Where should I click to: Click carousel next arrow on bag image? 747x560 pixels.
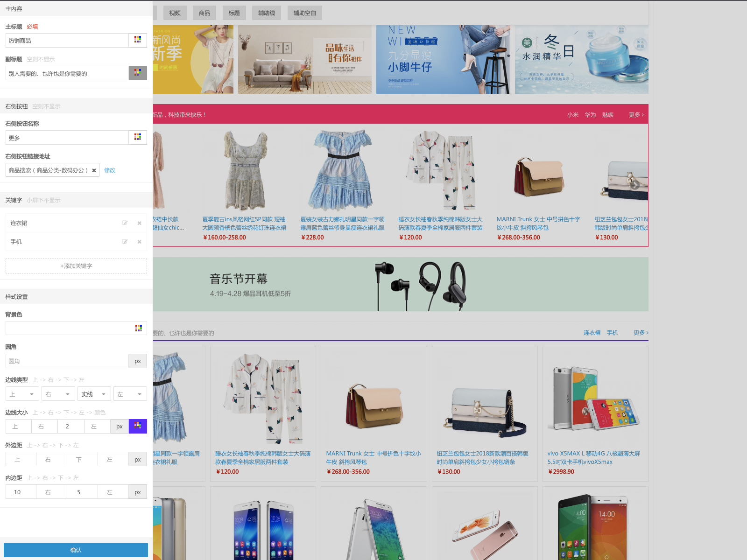pos(634,185)
